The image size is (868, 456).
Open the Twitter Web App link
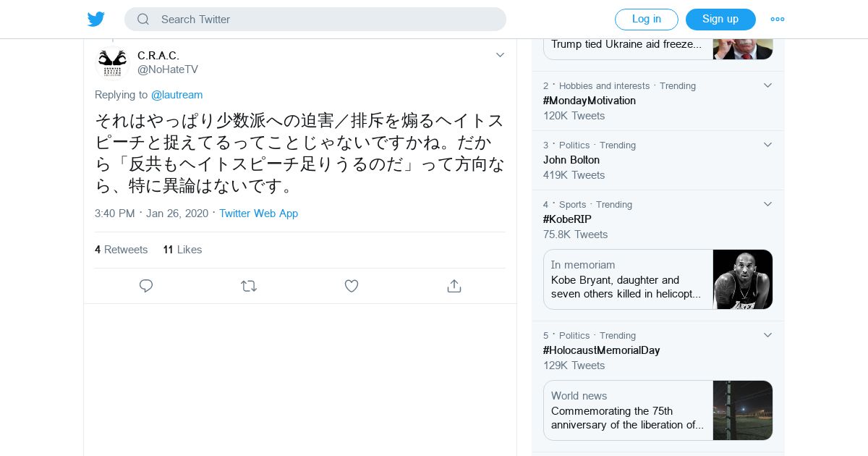258,214
